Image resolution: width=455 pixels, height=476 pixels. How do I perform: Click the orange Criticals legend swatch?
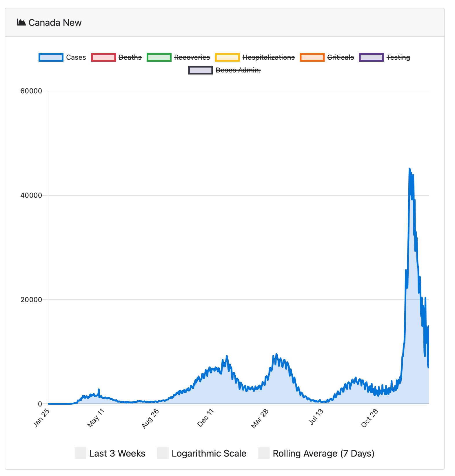pyautogui.click(x=312, y=57)
